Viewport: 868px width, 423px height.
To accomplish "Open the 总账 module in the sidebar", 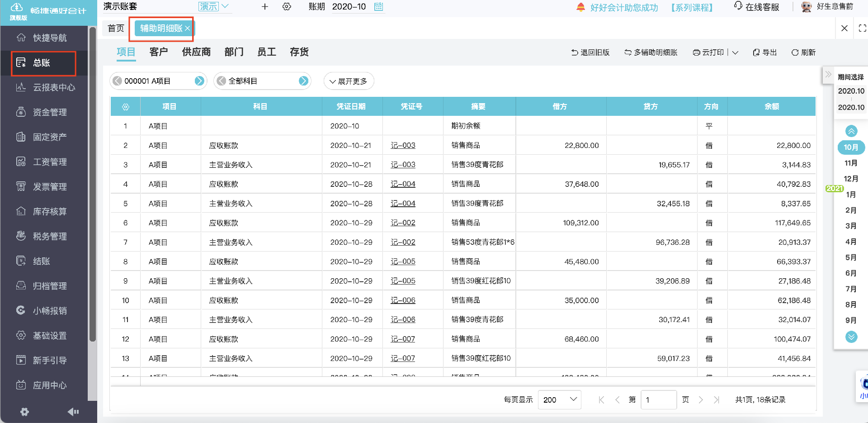I will (x=43, y=63).
